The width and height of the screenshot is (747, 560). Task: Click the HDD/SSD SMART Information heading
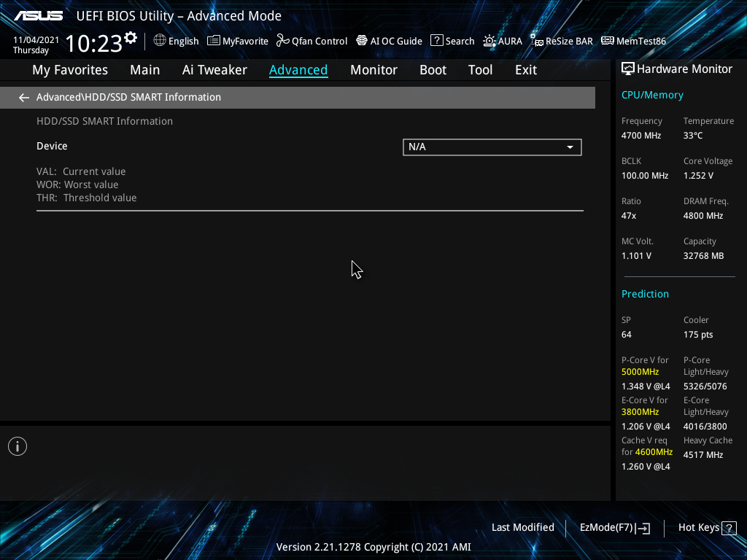[105, 122]
